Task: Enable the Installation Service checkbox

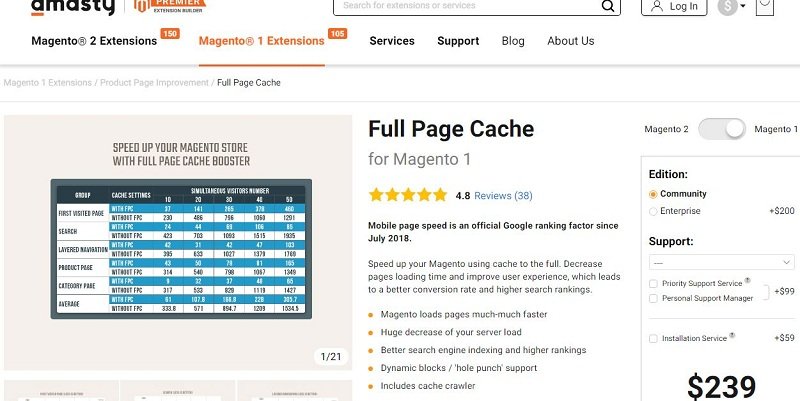Action: point(653,338)
